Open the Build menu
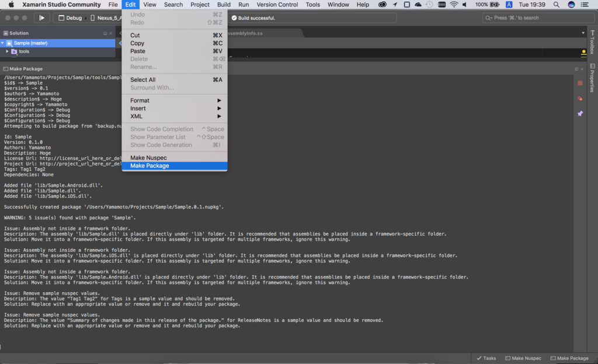This screenshot has height=364, width=598. pyautogui.click(x=224, y=5)
